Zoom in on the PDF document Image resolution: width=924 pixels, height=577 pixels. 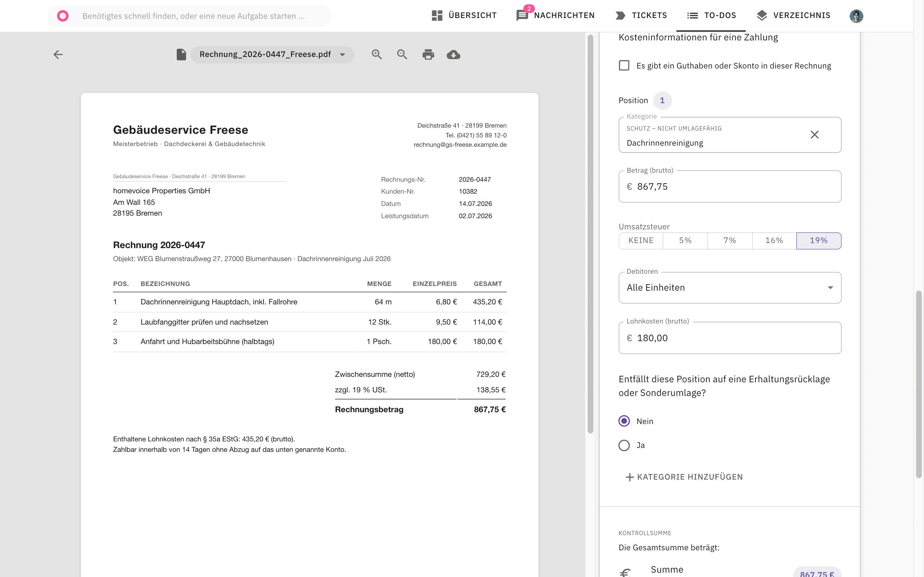pyautogui.click(x=376, y=54)
